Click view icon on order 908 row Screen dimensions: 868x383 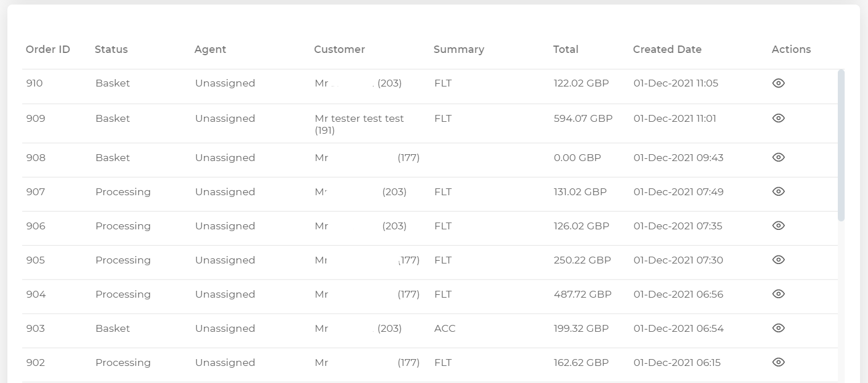point(778,157)
